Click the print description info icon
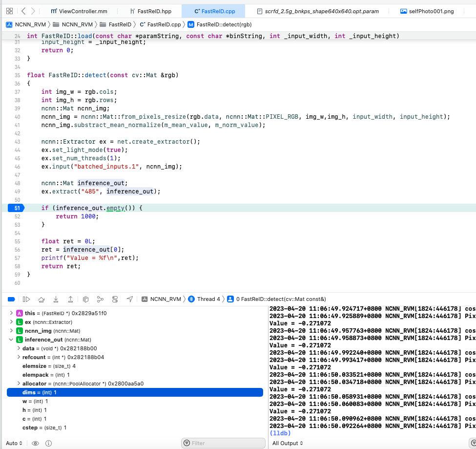 point(48,443)
